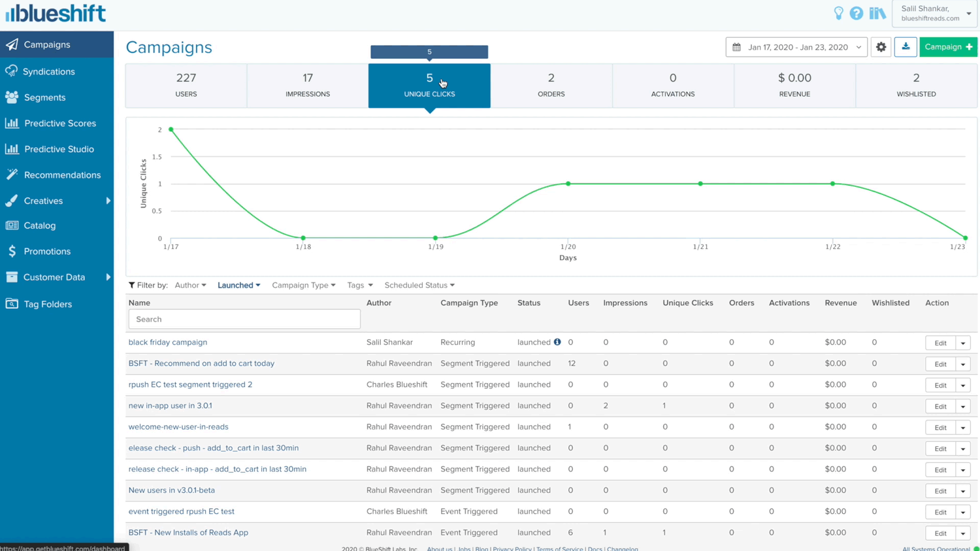Switch to the ORDERS metric tab
980x551 pixels.
pos(551,85)
